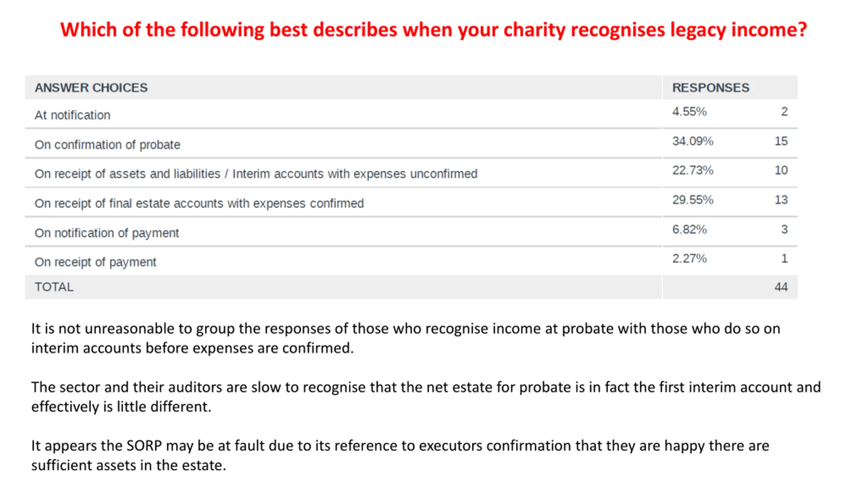Click paragraph mentioning the SORP at fault

click(400, 455)
